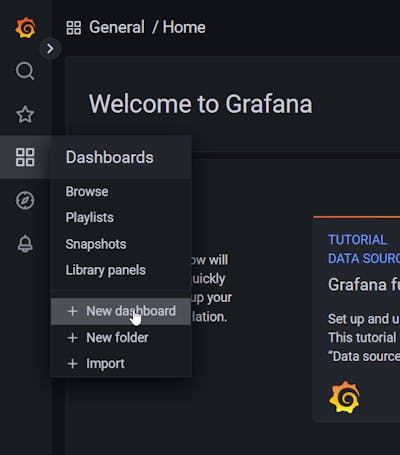Open Library panels menu entry
Image resolution: width=400 pixels, height=455 pixels.
(105, 270)
